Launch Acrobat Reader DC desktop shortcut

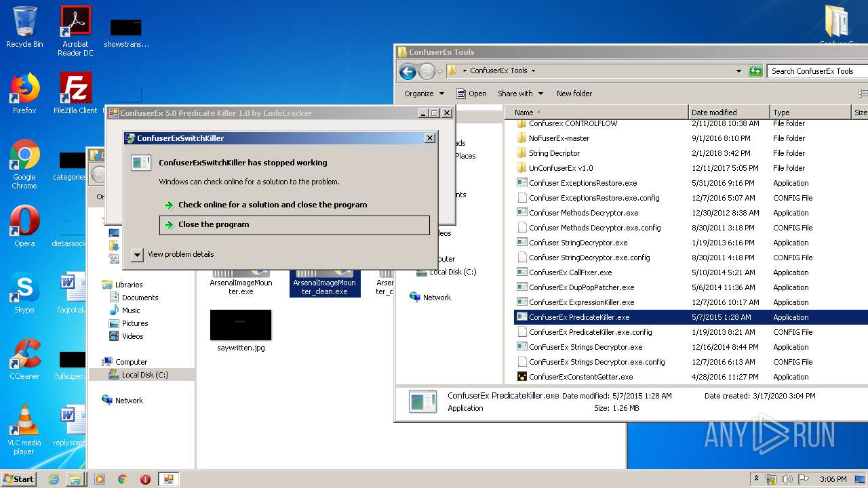point(75,31)
